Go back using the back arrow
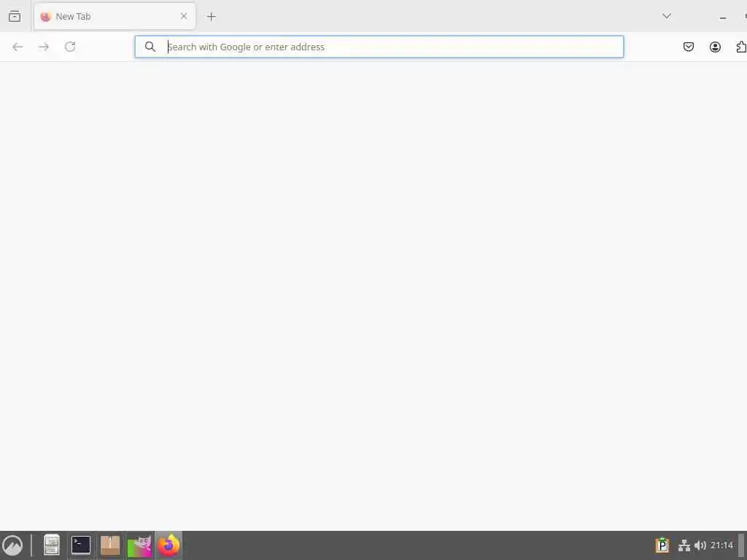The width and height of the screenshot is (747, 560). [x=18, y=47]
